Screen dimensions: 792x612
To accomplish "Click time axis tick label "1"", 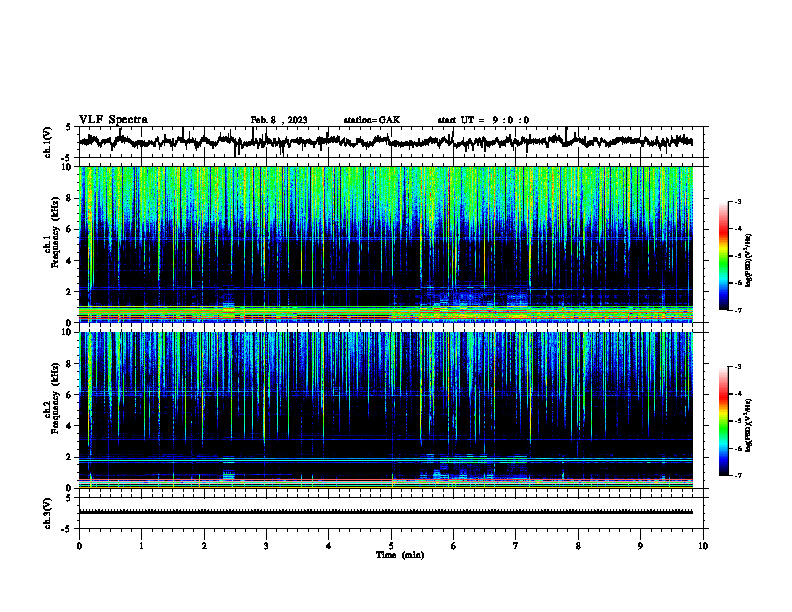I will coord(141,546).
